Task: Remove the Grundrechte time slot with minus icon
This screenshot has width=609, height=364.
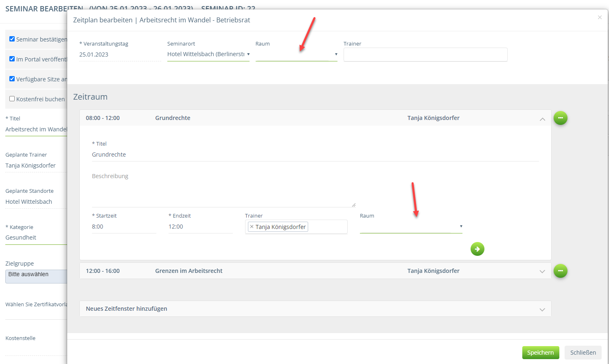Action: (x=560, y=118)
